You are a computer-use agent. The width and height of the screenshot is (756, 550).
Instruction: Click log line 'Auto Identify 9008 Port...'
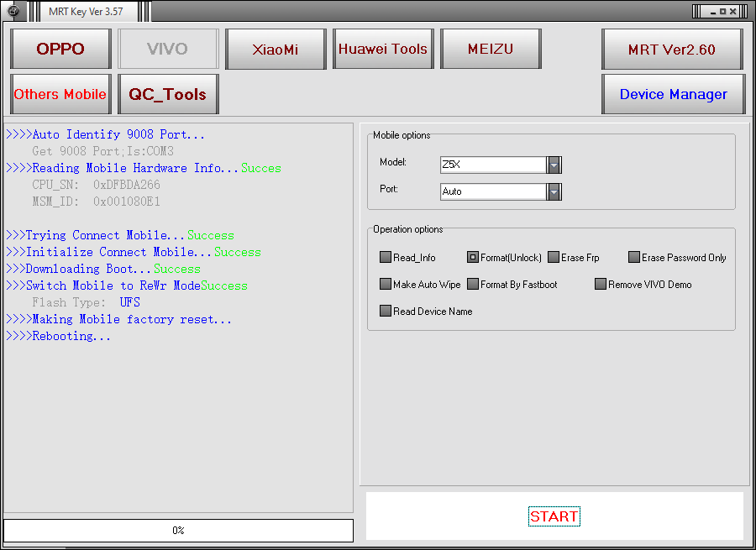(106, 134)
